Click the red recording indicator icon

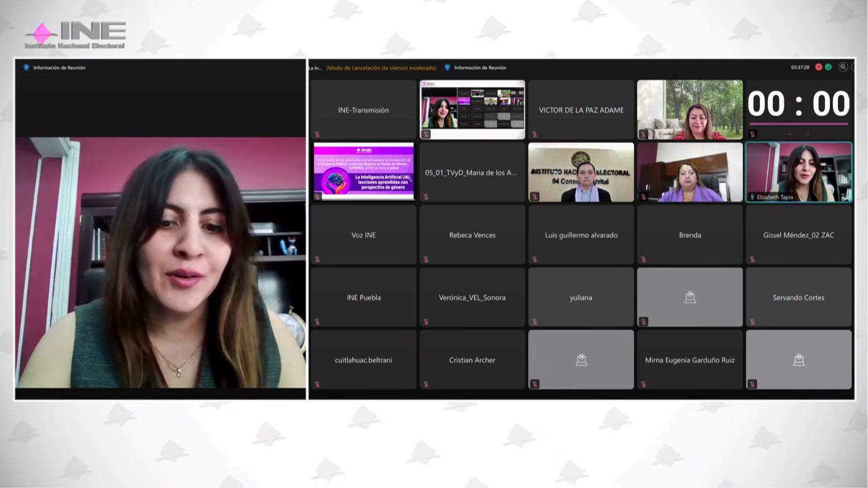[819, 67]
